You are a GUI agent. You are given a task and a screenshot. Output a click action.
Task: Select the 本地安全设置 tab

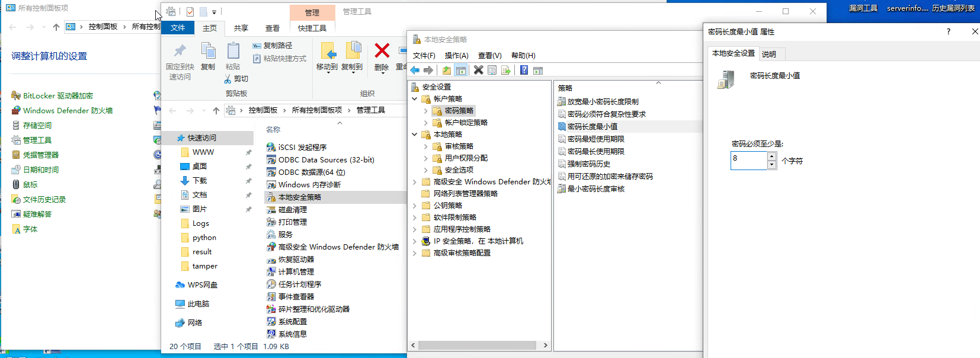(x=734, y=53)
